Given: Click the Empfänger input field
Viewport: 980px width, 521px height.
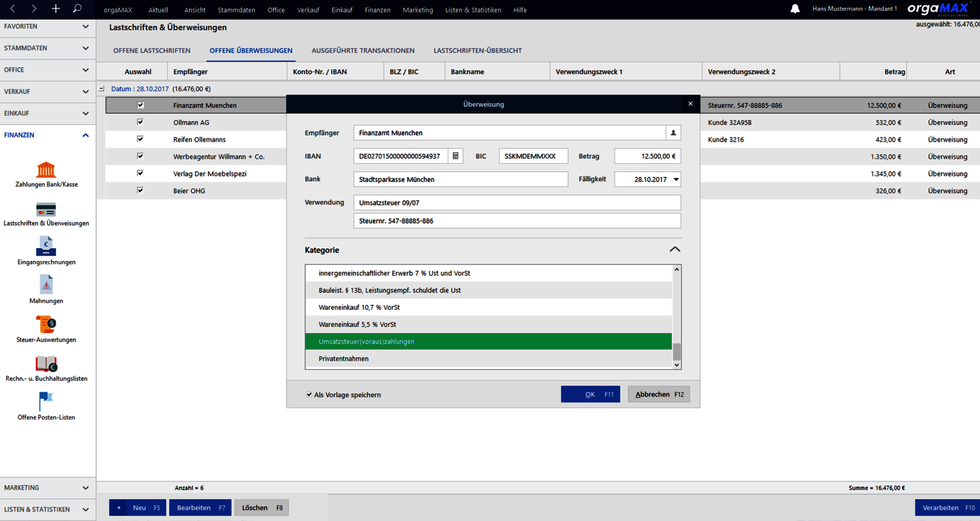Looking at the screenshot, I should pyautogui.click(x=510, y=133).
